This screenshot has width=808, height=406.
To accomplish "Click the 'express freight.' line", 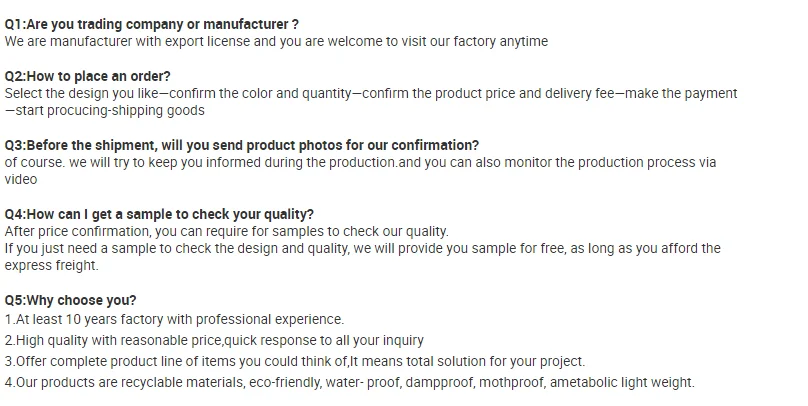I will (52, 265).
